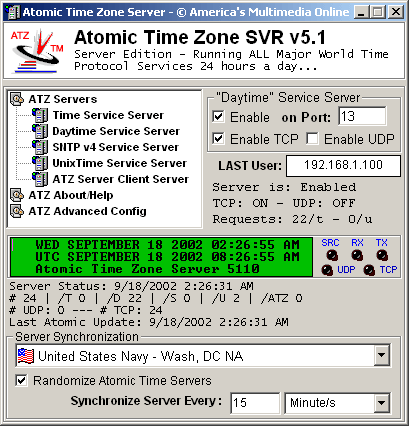Click the 'Atomic Time Zone SVR v5.1' heading

pos(200,37)
